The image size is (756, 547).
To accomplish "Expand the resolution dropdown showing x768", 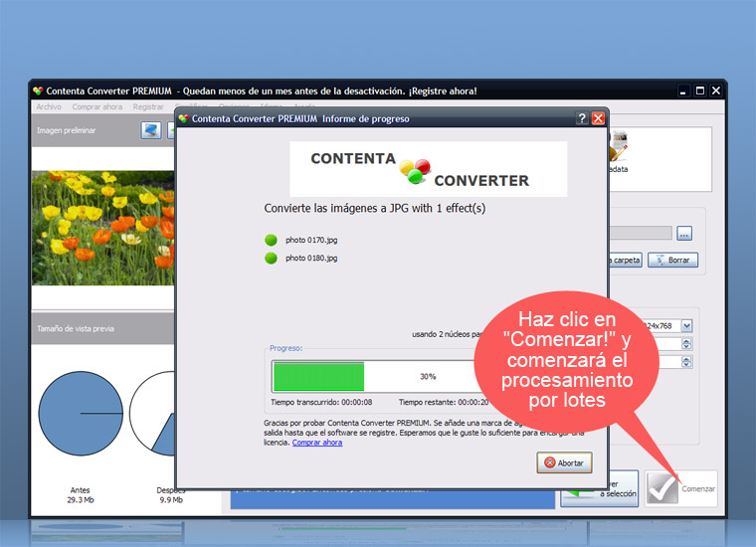I will [x=686, y=326].
